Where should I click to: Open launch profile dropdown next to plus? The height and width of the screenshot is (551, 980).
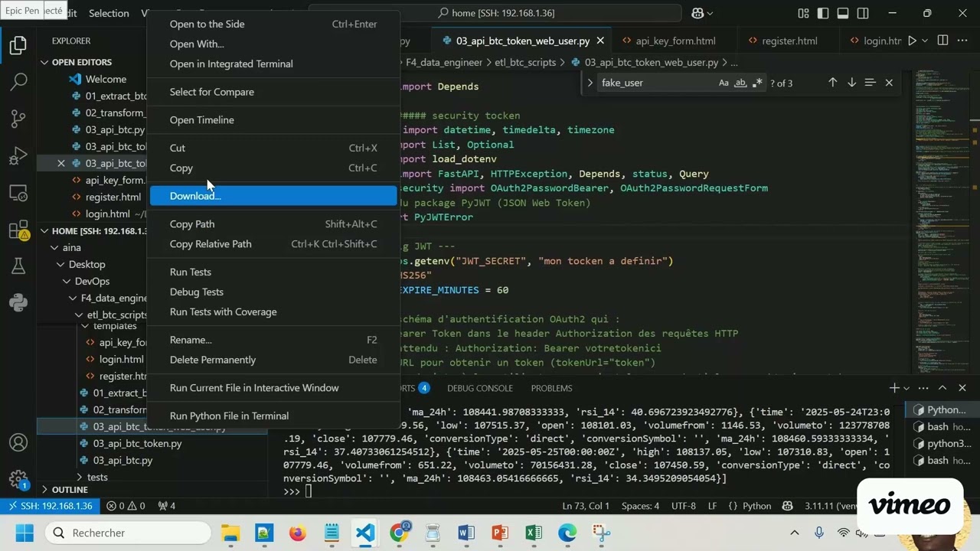tap(906, 388)
